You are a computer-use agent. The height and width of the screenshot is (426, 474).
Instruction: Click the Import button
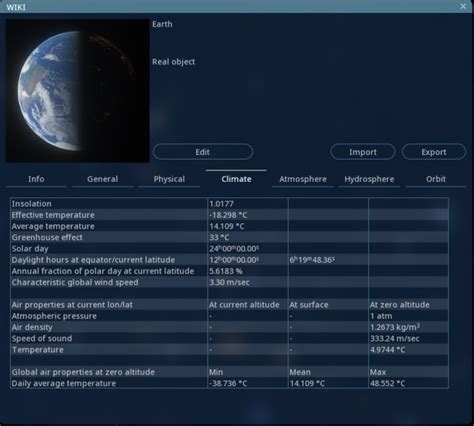(x=363, y=152)
